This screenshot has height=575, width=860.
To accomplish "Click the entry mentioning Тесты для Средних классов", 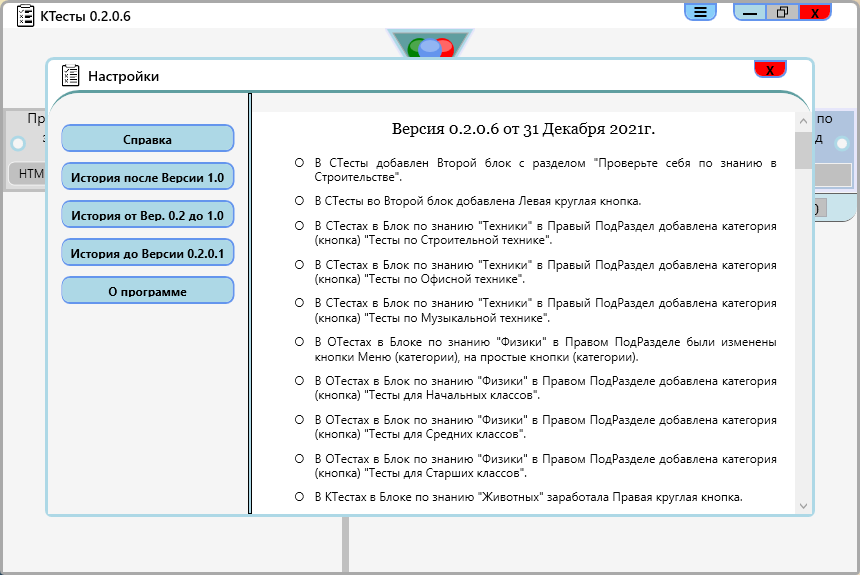I will (x=545, y=427).
